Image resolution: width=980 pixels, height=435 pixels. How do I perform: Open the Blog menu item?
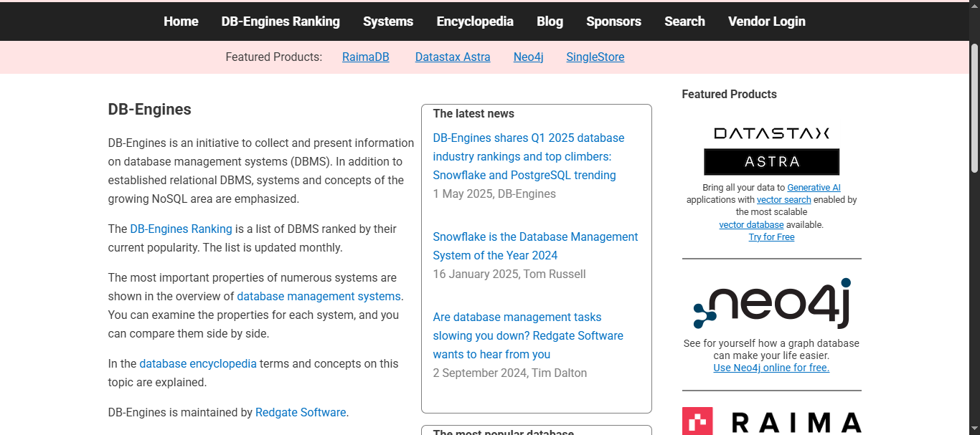pos(550,21)
